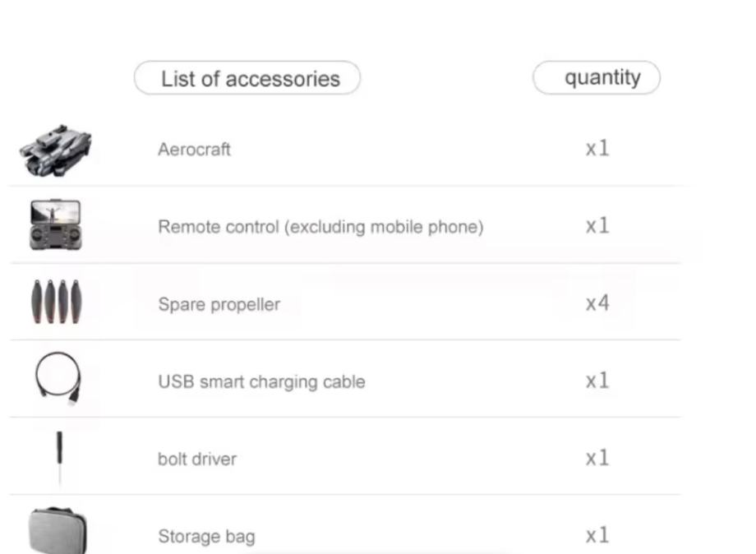The height and width of the screenshot is (554, 756).
Task: Select the Storage bag label
Action: click(206, 537)
